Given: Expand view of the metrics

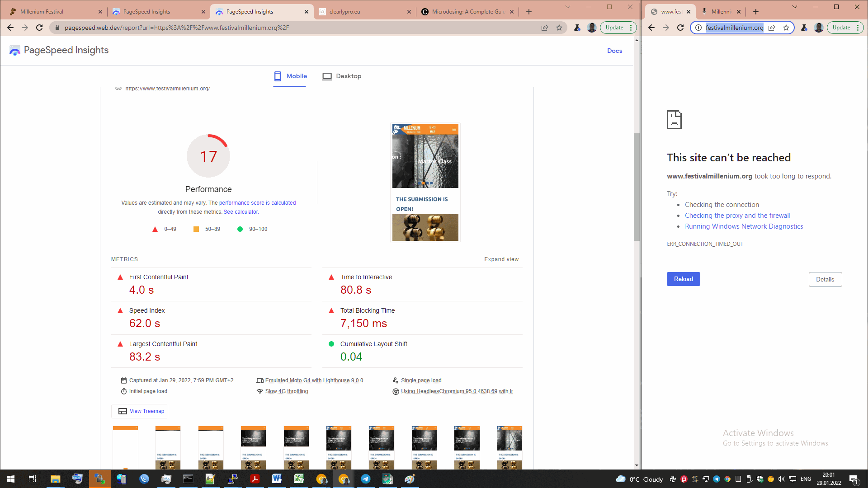Looking at the screenshot, I should pyautogui.click(x=501, y=259).
